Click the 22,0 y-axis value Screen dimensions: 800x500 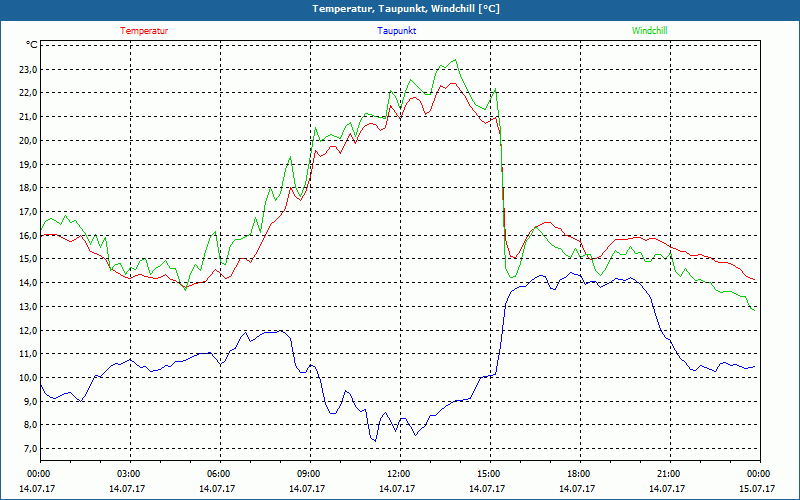click(29, 93)
